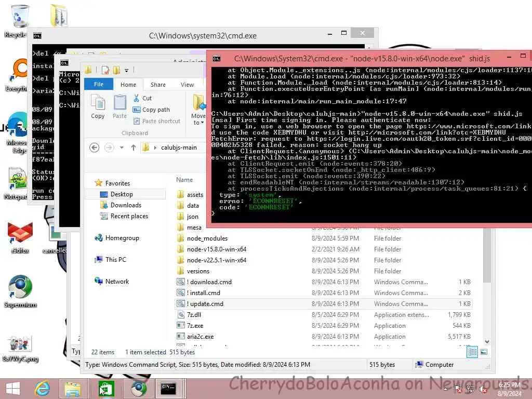The image size is (532, 399).
Task: Select the ! download.cmd file
Action: pyautogui.click(x=204, y=282)
